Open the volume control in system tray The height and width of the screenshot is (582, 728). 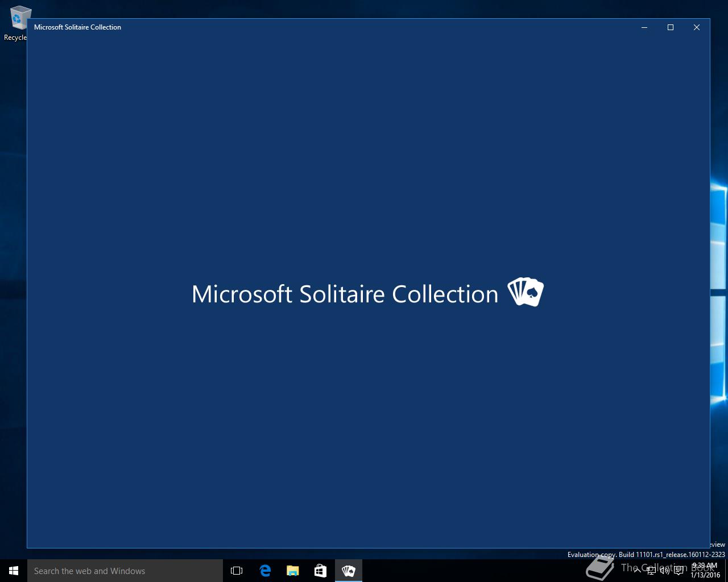pos(664,571)
